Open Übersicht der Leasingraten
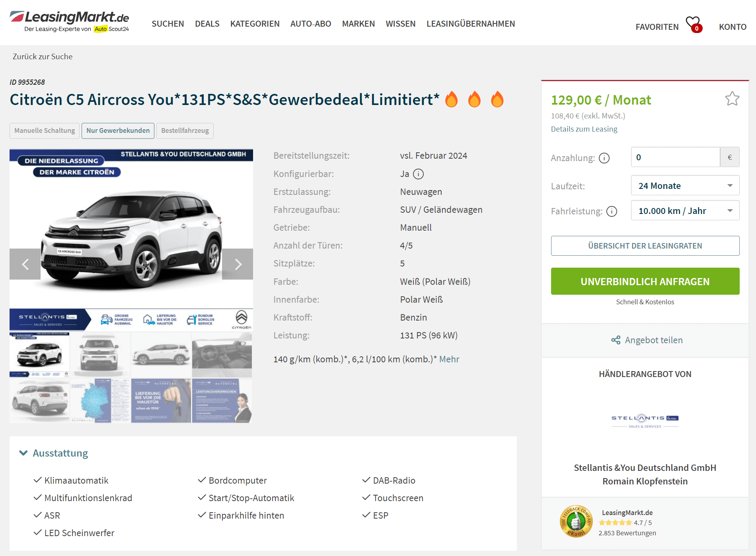 (x=645, y=246)
